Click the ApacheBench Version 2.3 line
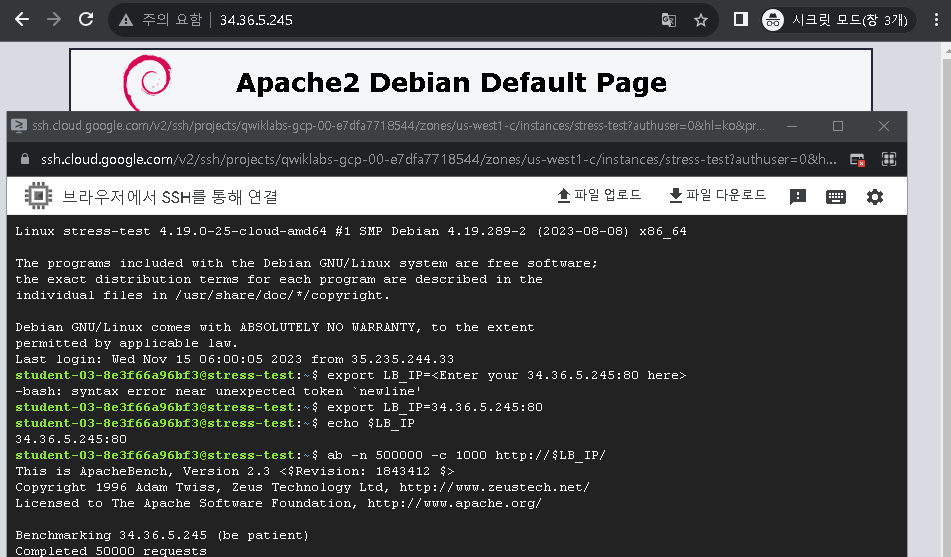The height and width of the screenshot is (557, 951). point(235,471)
